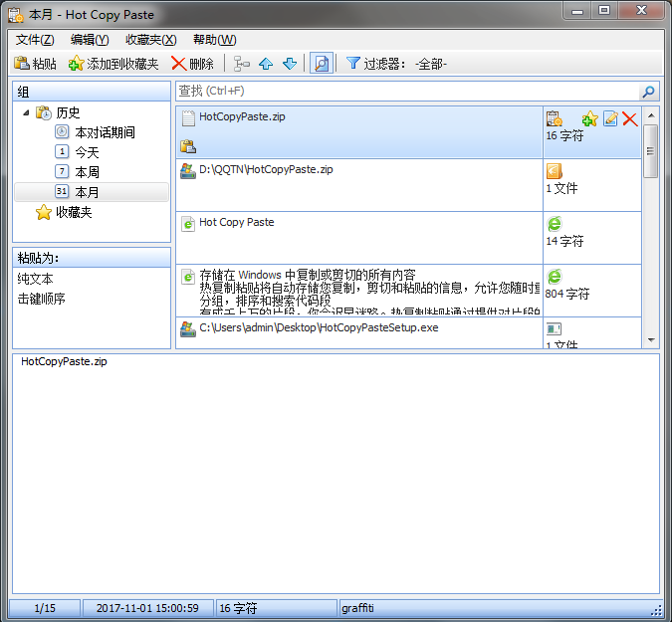Toggle the preview pane magnifier toolbar button
The width and height of the screenshot is (672, 622).
click(322, 64)
